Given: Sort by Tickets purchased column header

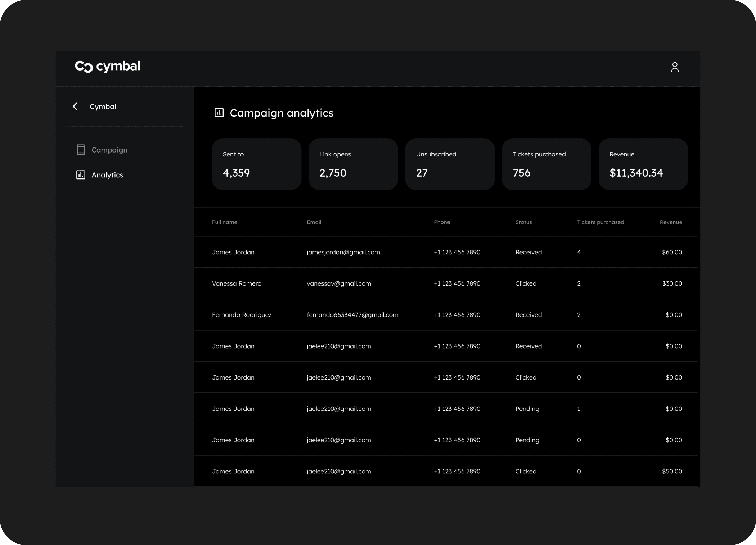Looking at the screenshot, I should [x=600, y=222].
